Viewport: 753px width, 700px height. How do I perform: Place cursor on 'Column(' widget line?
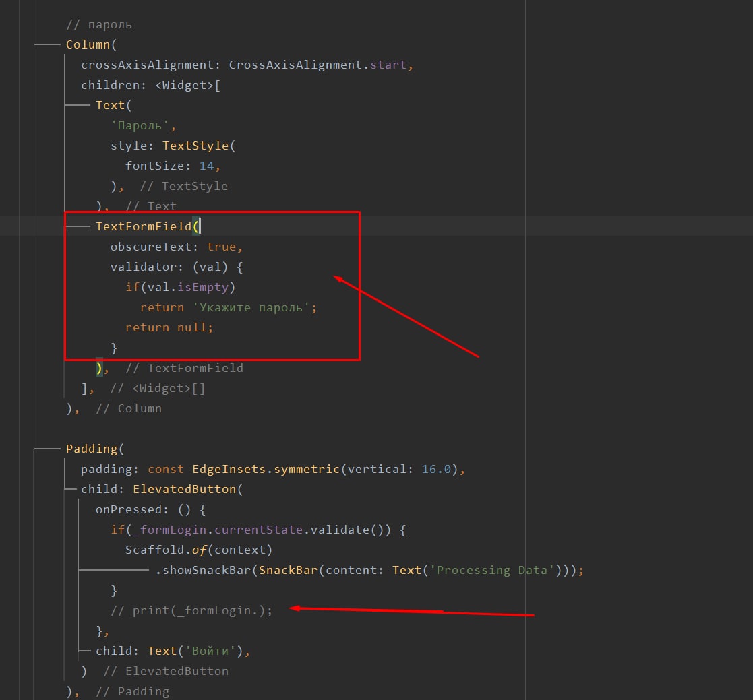91,44
